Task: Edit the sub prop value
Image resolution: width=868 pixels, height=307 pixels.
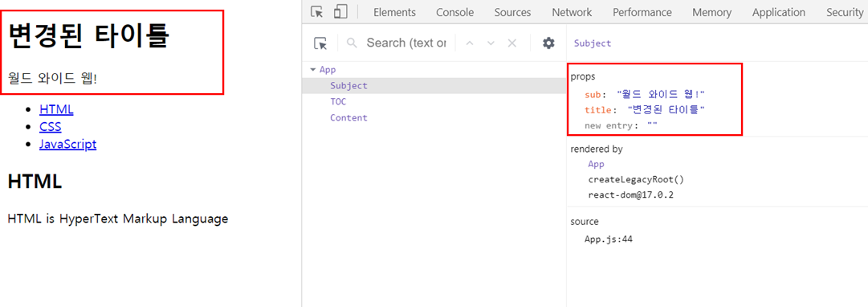Action: point(660,95)
